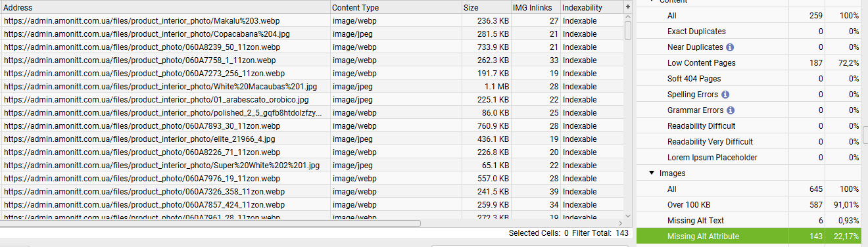Open the Soft 404 Pages filter
This screenshot has height=247, width=868.
[x=750, y=79]
